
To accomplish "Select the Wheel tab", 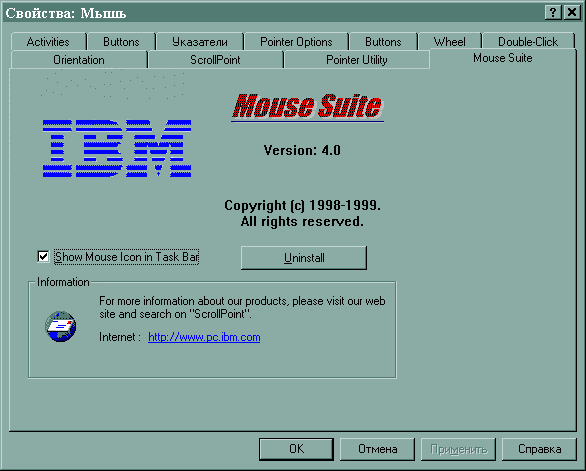I will coord(450,42).
